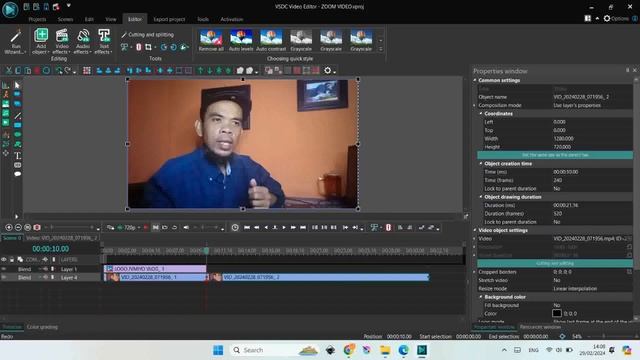
Task: Apply the Remove all quick style
Action: coord(211,40)
